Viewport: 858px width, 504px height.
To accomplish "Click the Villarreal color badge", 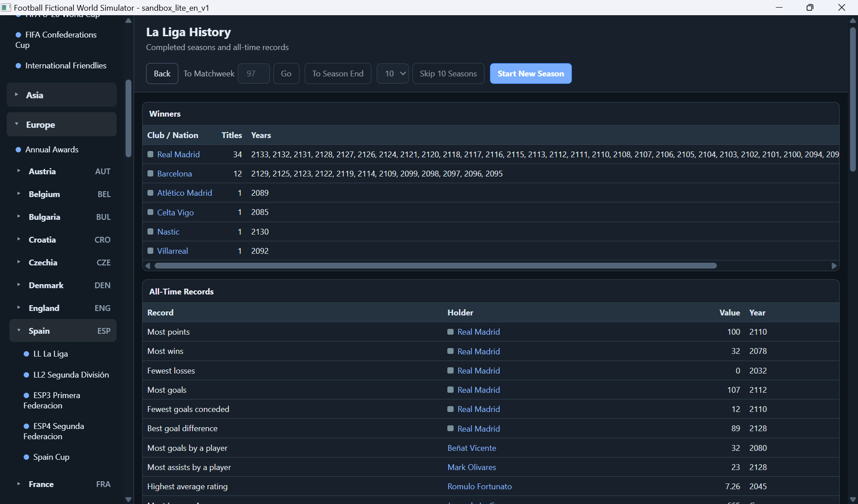I will 151,251.
